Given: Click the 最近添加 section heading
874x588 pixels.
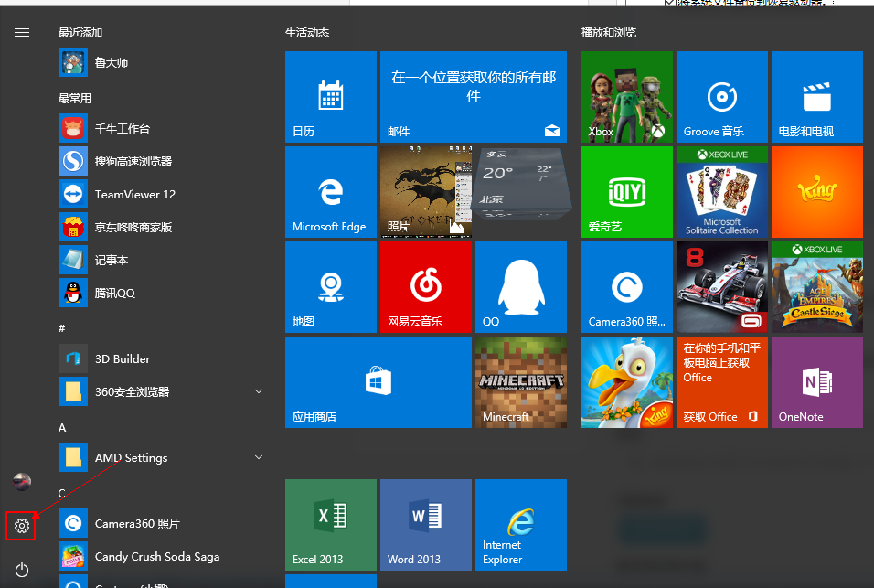Looking at the screenshot, I should click(x=80, y=32).
